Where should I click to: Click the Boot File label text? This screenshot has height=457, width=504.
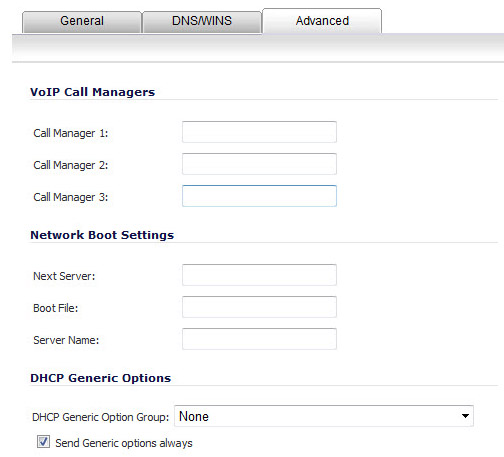coord(56,308)
